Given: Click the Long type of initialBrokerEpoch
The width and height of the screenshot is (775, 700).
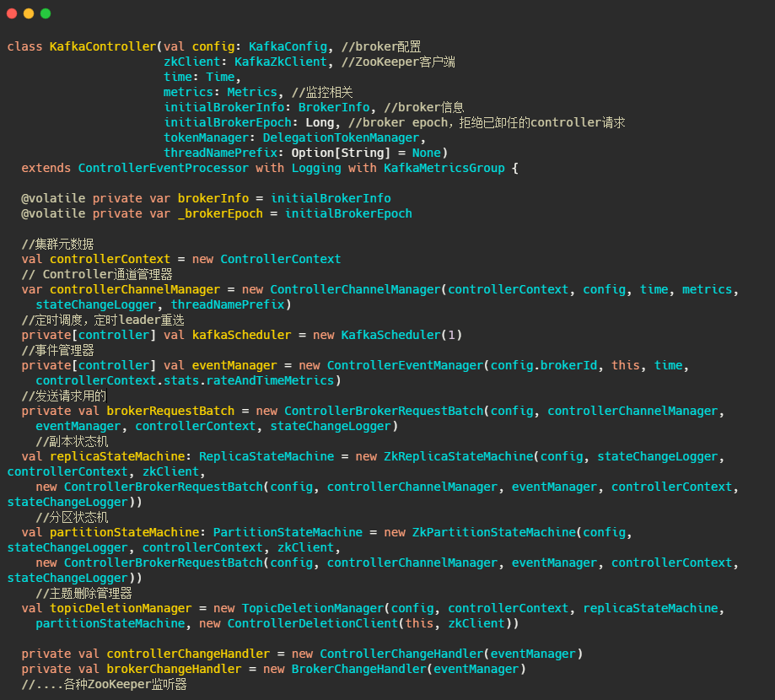Looking at the screenshot, I should (320, 122).
